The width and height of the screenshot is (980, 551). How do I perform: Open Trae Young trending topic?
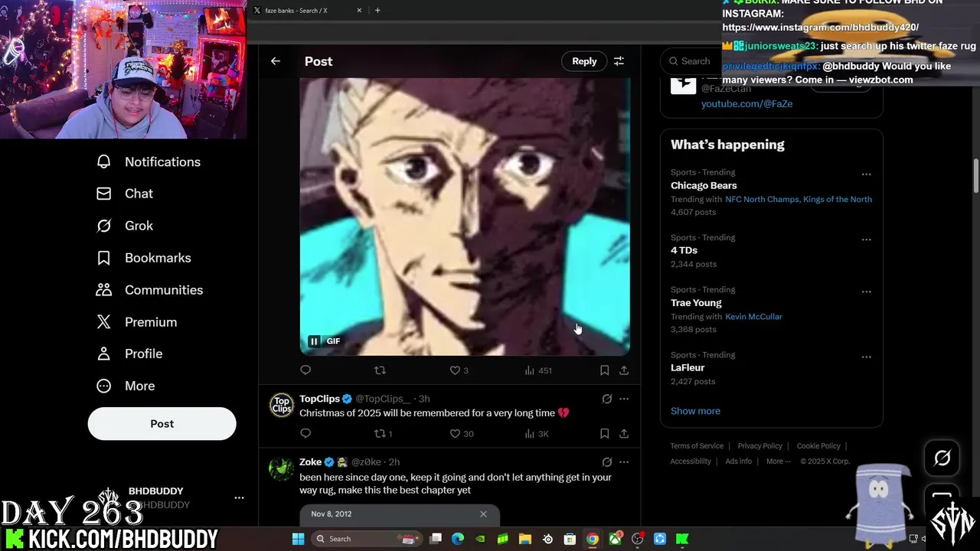[x=696, y=303]
